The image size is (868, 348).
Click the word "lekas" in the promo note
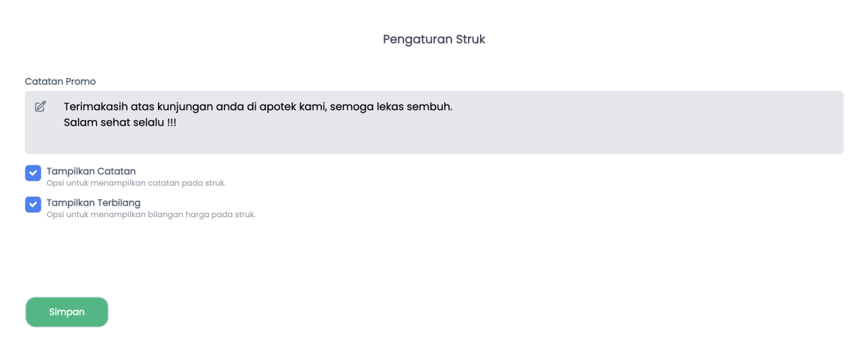[389, 107]
